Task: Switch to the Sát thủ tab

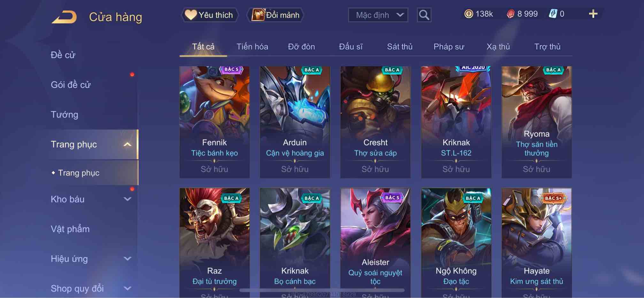Action: [400, 47]
